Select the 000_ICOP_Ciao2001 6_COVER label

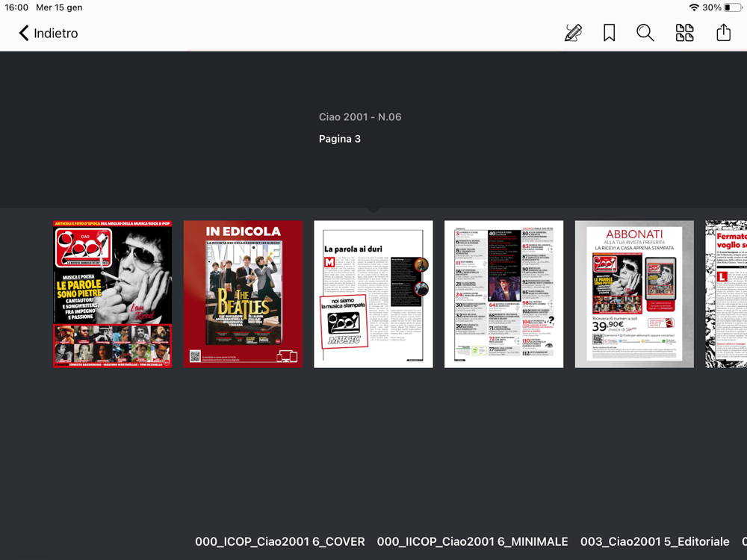[280, 542]
